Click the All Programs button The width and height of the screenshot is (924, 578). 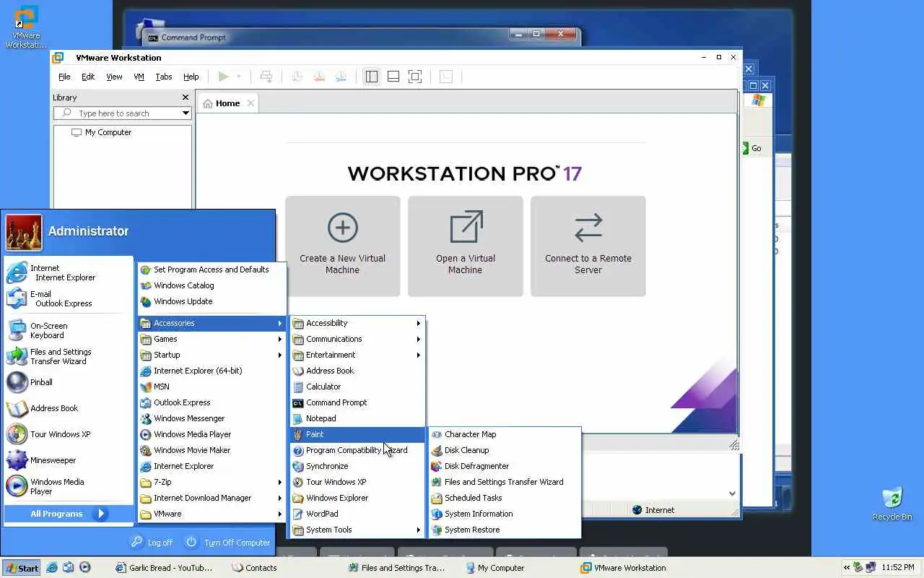[x=69, y=514]
